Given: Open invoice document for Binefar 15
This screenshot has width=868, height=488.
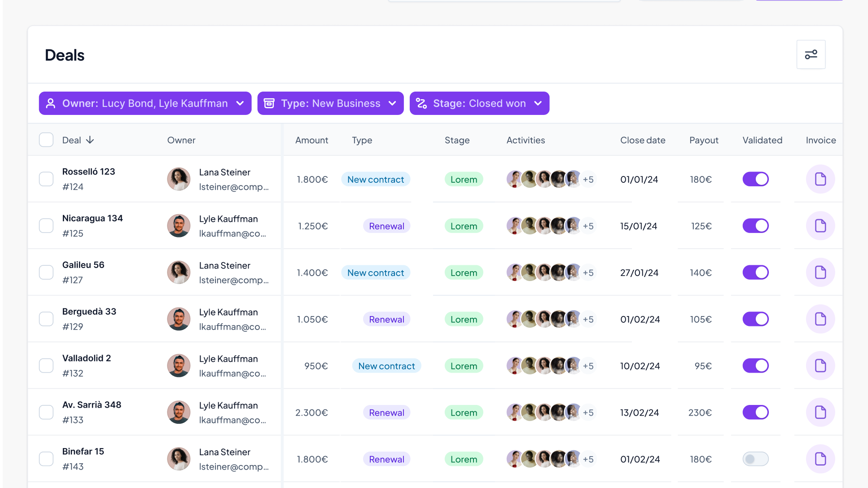Looking at the screenshot, I should (x=820, y=459).
